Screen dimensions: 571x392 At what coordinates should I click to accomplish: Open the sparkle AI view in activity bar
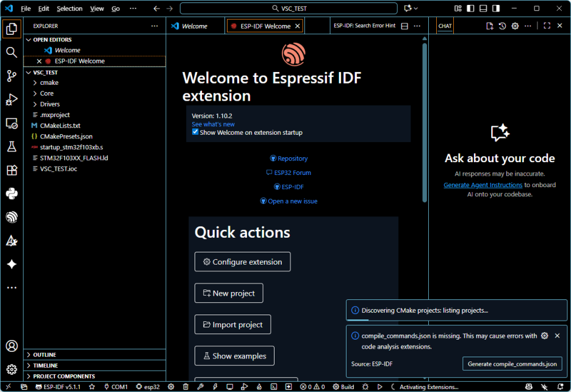click(x=12, y=264)
